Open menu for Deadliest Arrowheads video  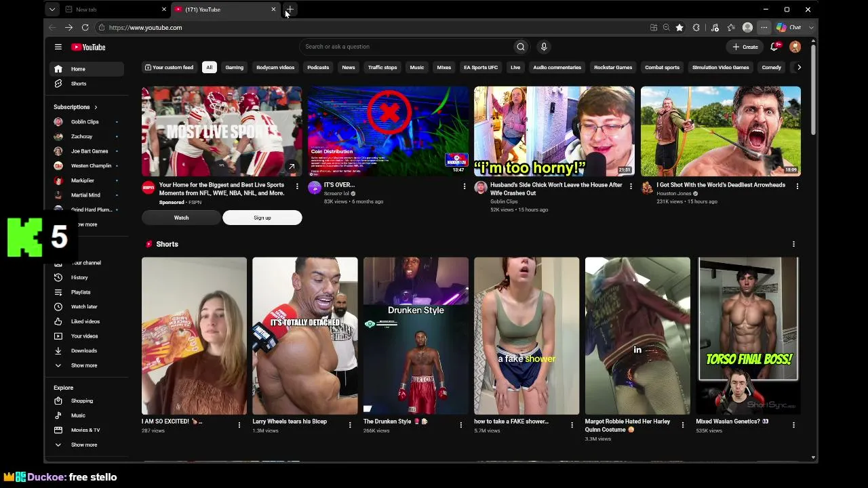[x=797, y=186]
